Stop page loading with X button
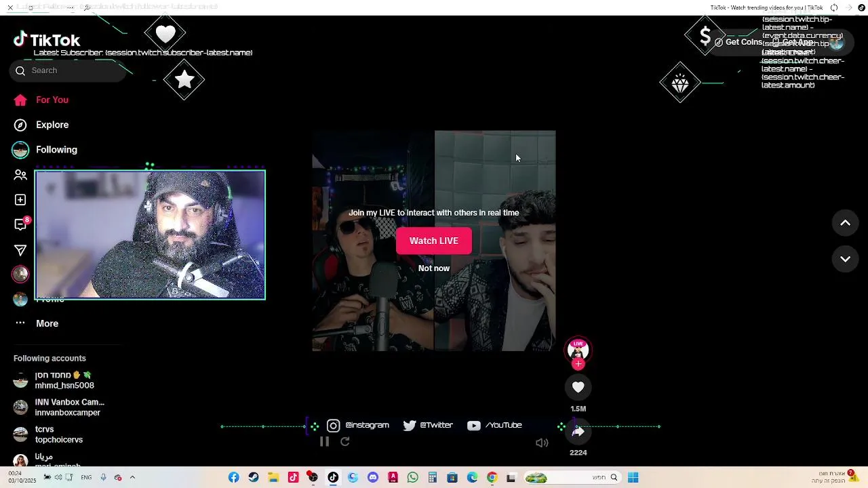 10,7
